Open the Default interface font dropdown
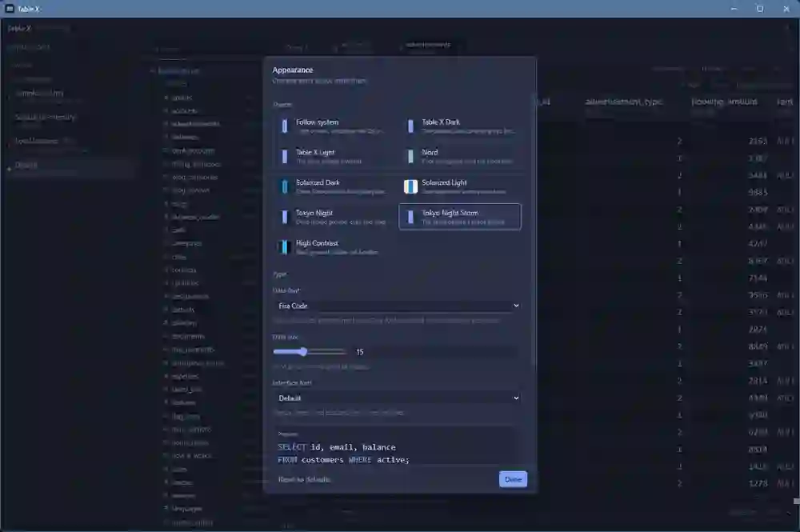 point(398,398)
